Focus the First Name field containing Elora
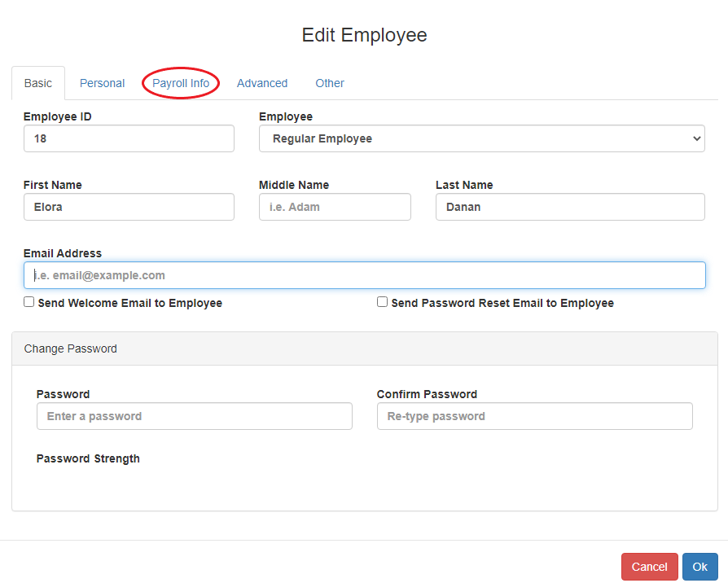Viewport: 728px width, 583px height. point(129,207)
